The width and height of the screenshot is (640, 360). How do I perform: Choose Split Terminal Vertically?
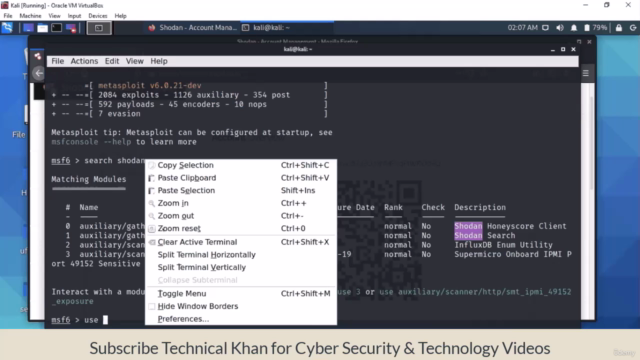coord(241,267)
